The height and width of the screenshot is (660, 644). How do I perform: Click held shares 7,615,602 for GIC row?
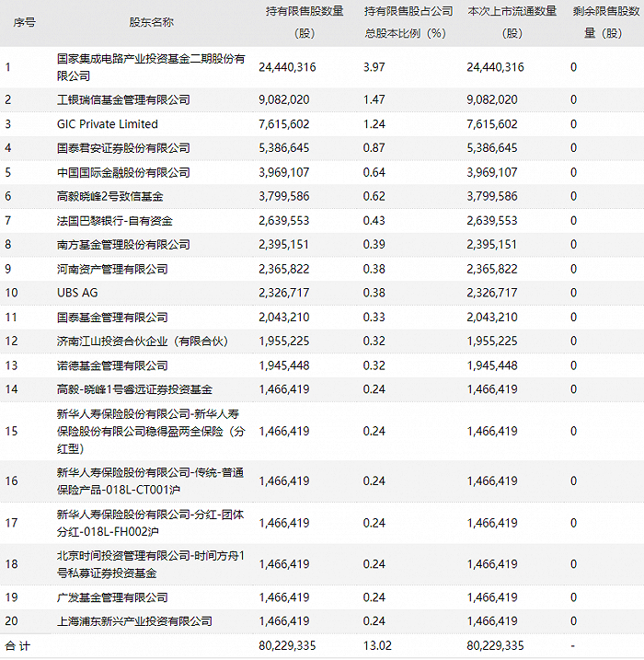284,124
